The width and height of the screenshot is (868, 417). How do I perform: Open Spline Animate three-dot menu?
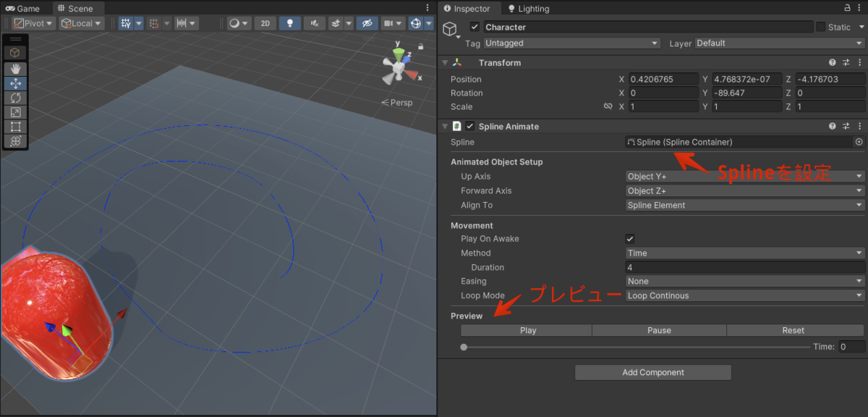(x=859, y=126)
